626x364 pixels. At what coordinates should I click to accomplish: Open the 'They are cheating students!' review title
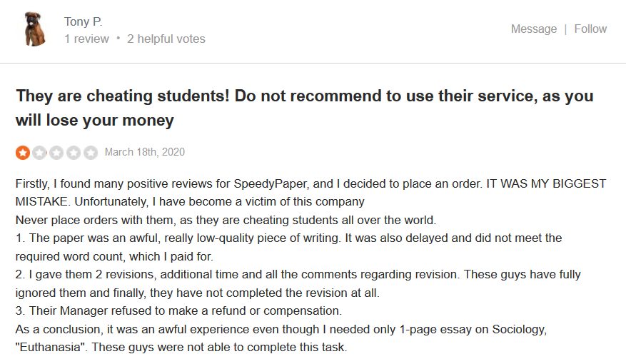pyautogui.click(x=305, y=108)
